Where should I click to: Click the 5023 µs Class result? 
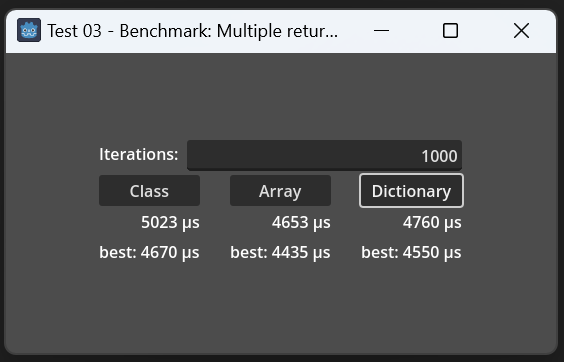click(x=170, y=223)
